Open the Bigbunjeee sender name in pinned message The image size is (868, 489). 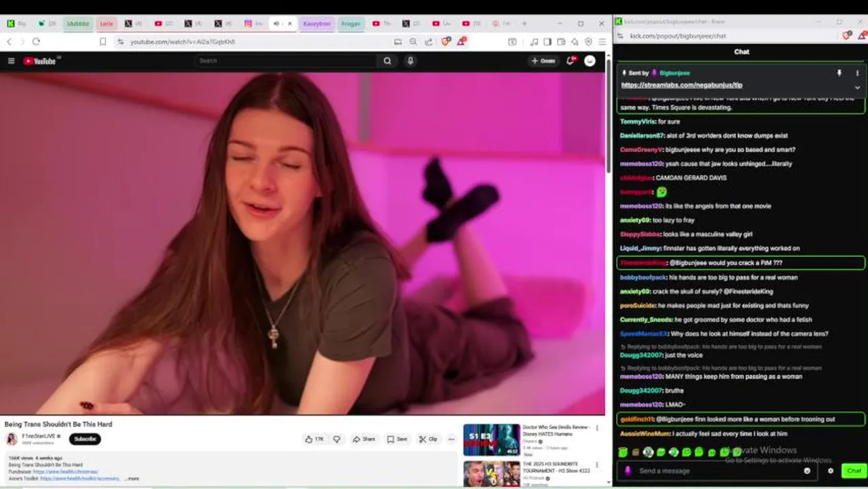tap(674, 73)
